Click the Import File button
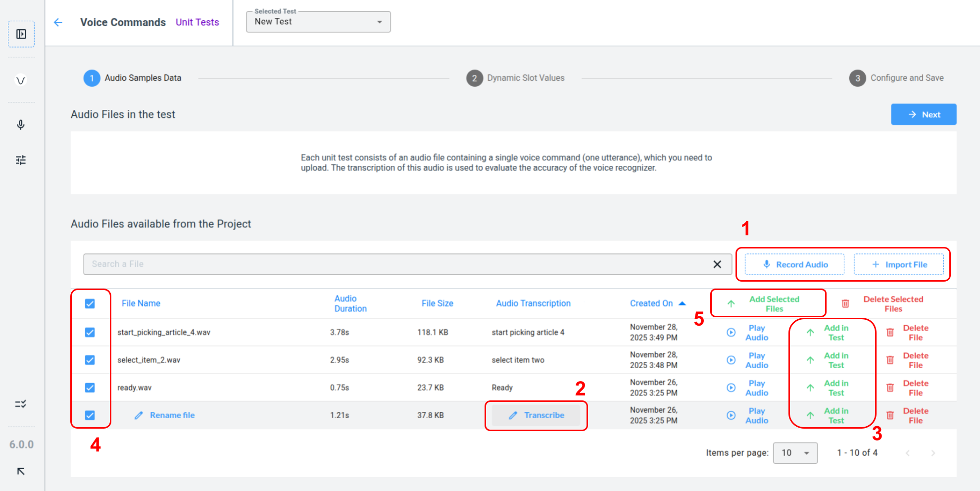This screenshot has width=980, height=491. (898, 265)
